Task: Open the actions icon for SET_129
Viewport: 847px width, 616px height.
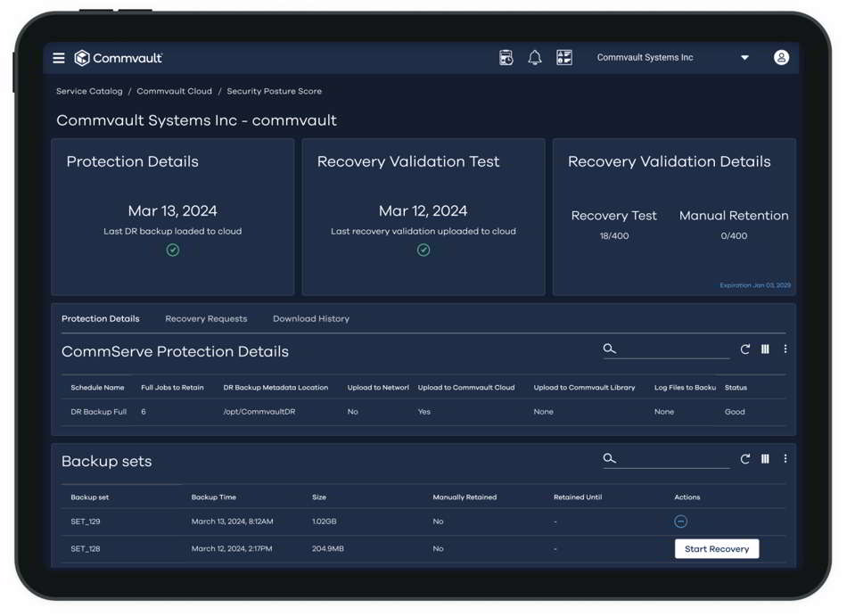Action: (680, 522)
